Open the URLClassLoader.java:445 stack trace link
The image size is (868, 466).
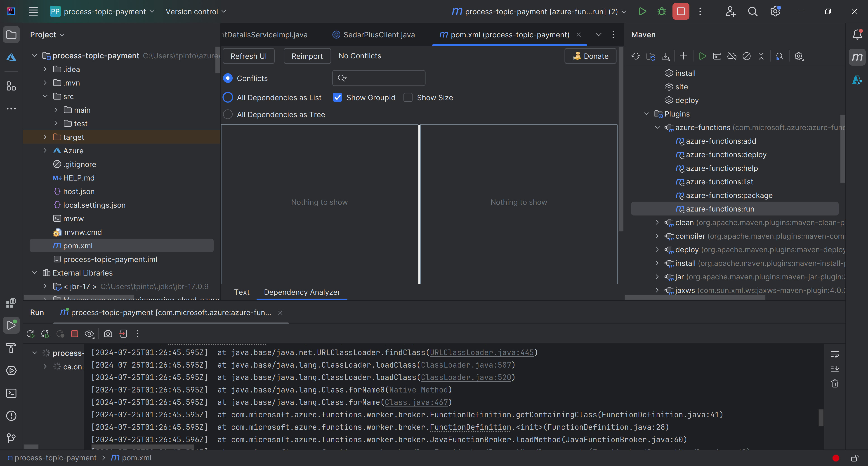pyautogui.click(x=482, y=352)
